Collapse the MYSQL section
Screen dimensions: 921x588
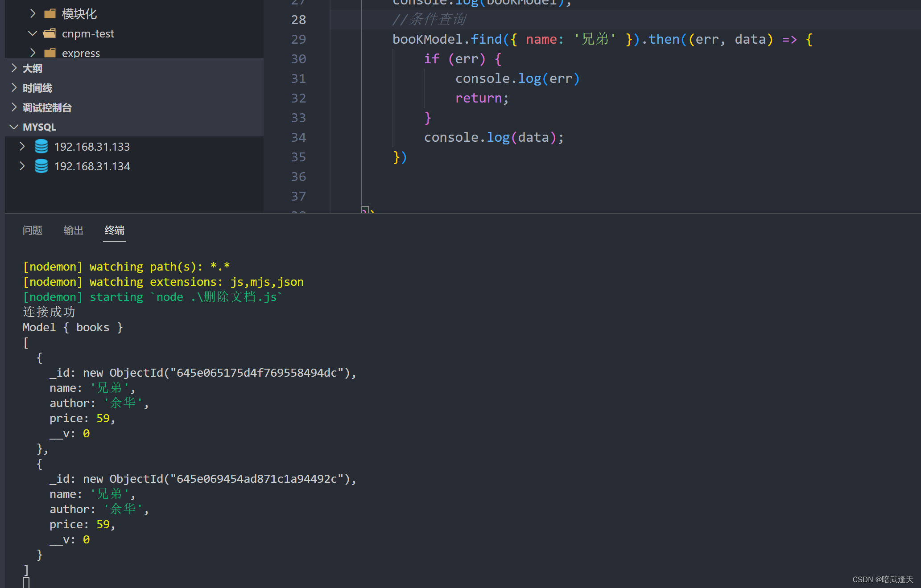pyautogui.click(x=14, y=127)
